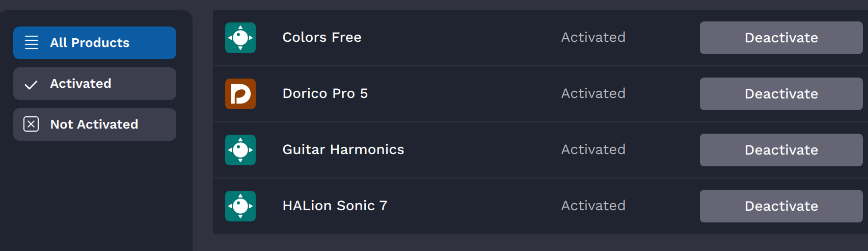Click the crossed box icon beside Not Activated

click(x=31, y=124)
